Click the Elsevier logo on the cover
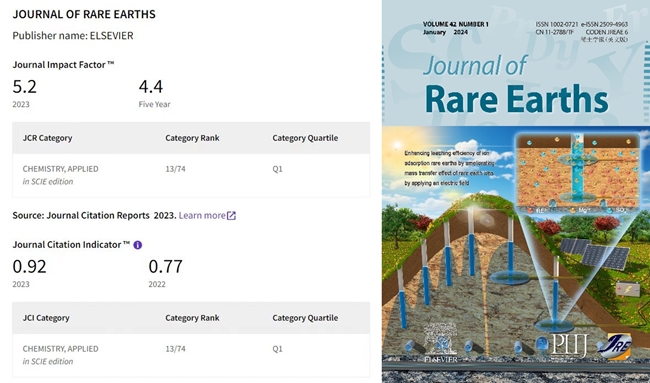The image size is (650, 383). pyautogui.click(x=441, y=359)
